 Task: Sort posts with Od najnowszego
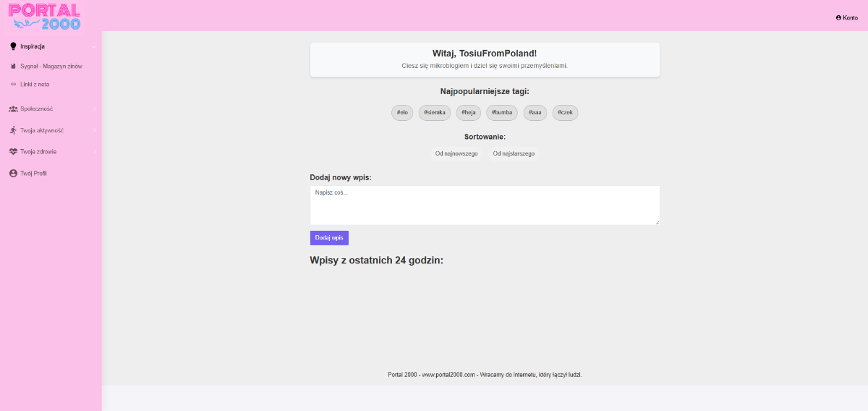pos(456,153)
